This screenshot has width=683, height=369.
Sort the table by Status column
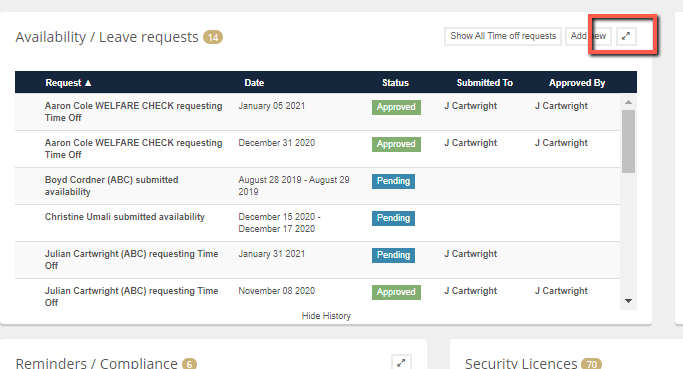click(x=396, y=83)
